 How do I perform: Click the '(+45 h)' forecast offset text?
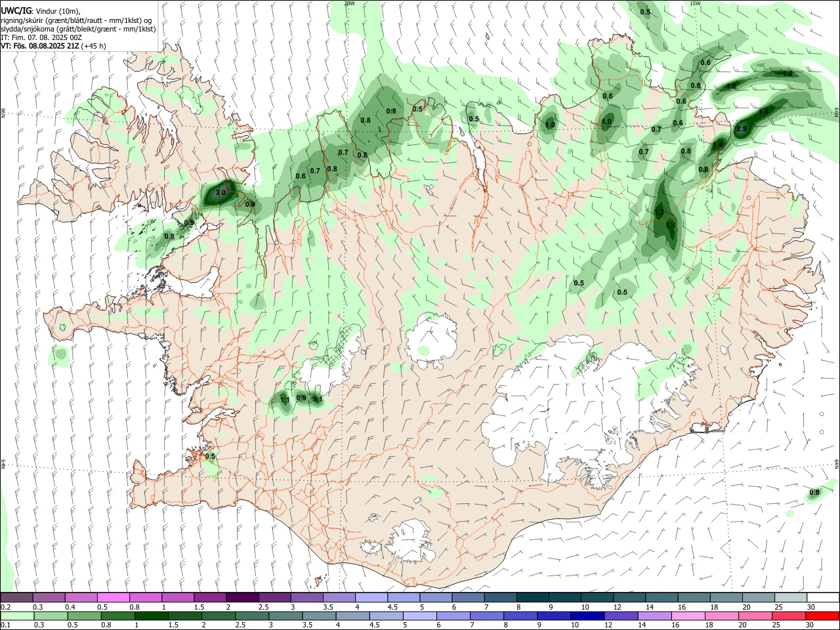[94, 46]
